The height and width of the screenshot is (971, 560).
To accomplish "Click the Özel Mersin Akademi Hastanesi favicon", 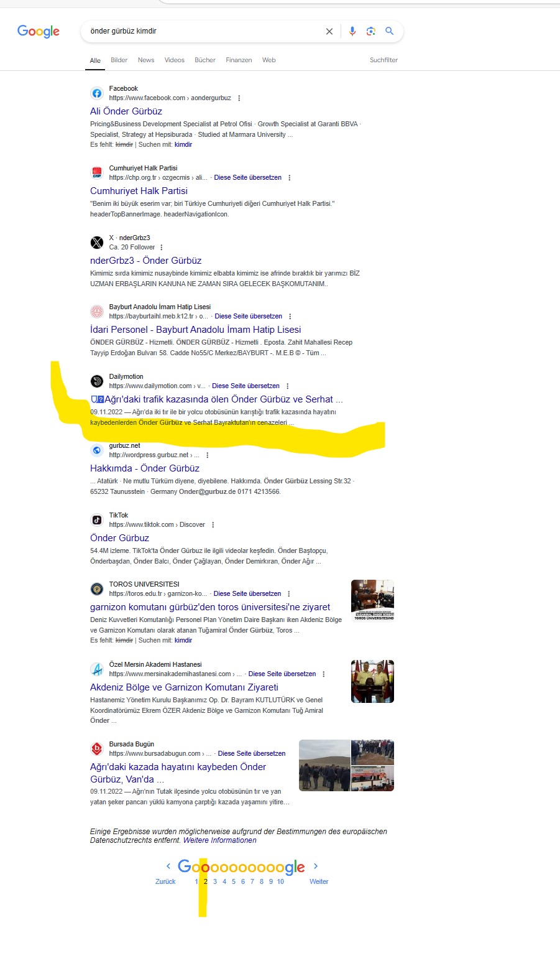I will pos(97,669).
